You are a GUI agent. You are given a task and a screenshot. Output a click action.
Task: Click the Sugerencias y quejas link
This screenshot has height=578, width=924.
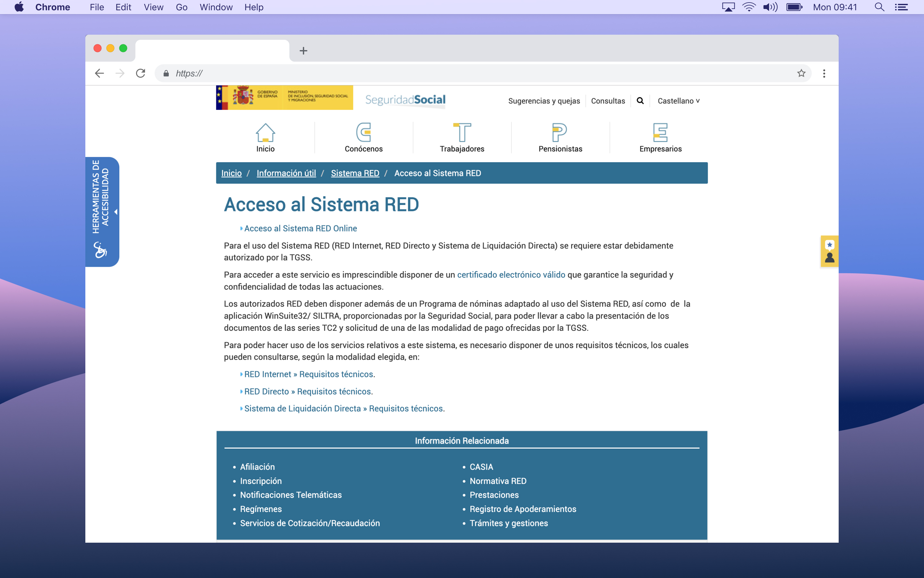tap(544, 101)
